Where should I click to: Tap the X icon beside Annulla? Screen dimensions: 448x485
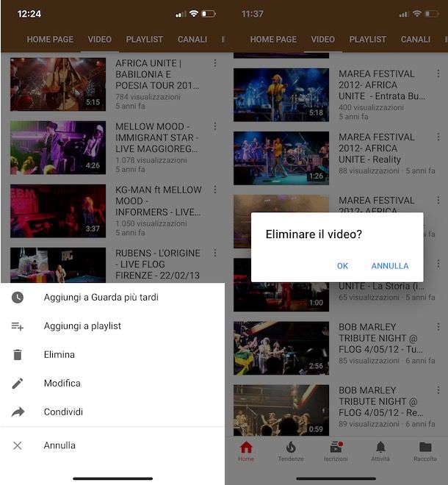pyautogui.click(x=18, y=445)
